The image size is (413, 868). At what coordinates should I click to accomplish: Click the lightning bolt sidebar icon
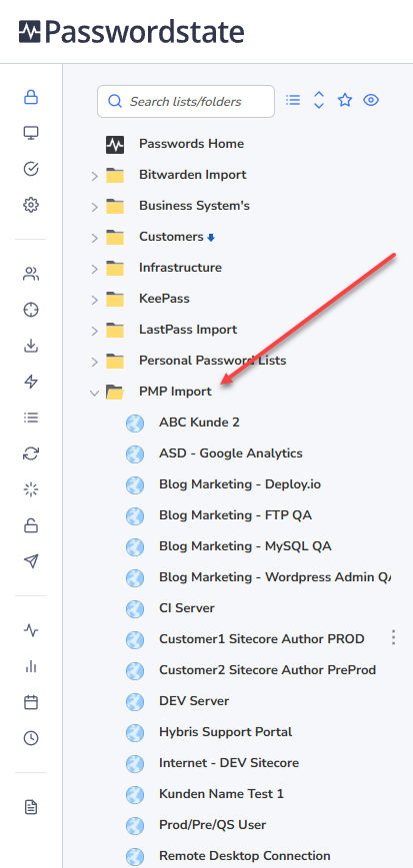click(x=31, y=382)
